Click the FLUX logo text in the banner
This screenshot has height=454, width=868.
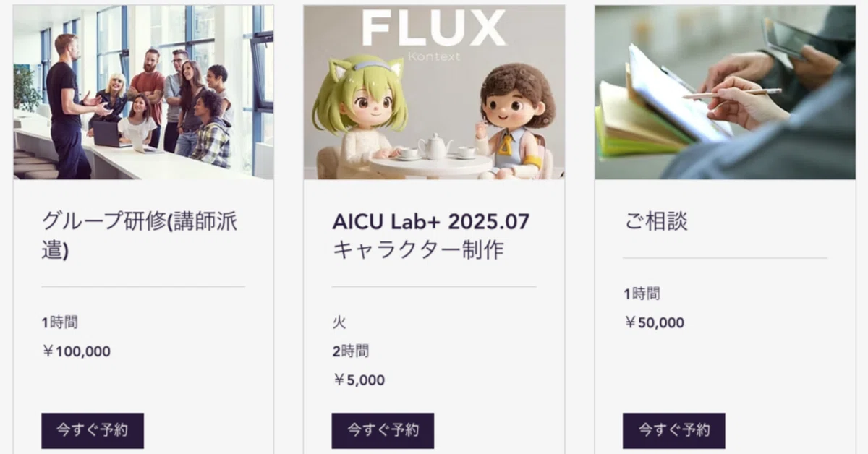pos(433,29)
